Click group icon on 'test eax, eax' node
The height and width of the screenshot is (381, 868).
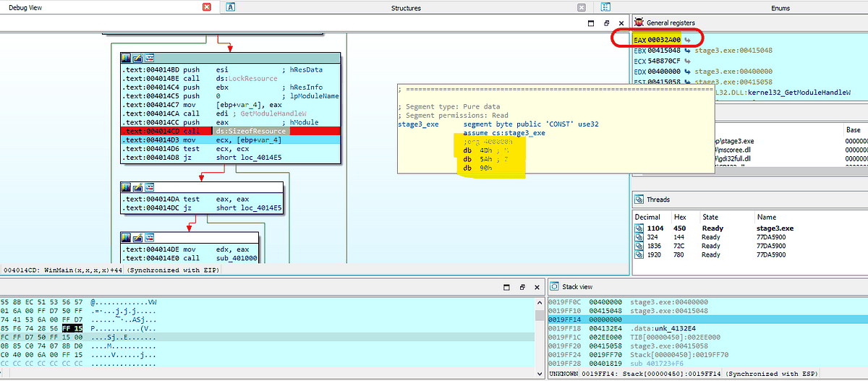[x=149, y=187]
